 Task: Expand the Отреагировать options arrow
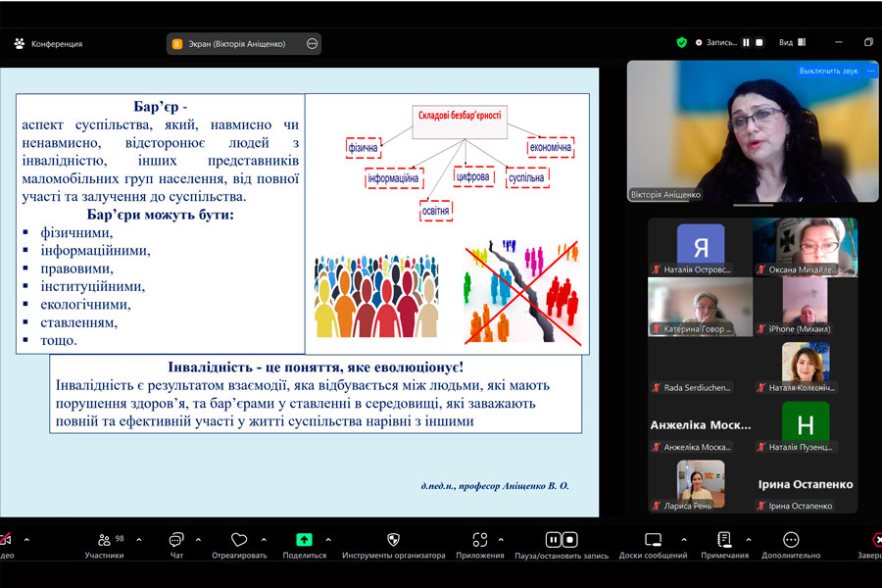[x=264, y=540]
